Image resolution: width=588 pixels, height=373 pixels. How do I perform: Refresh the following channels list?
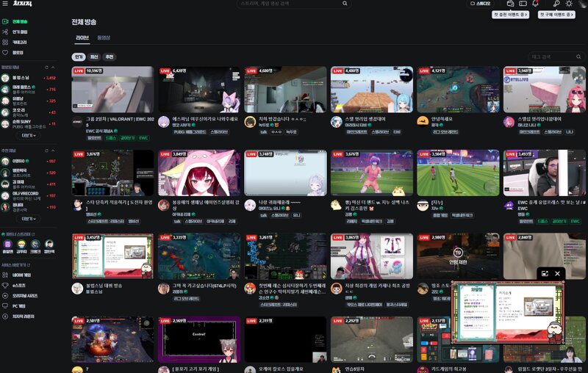pos(46,68)
